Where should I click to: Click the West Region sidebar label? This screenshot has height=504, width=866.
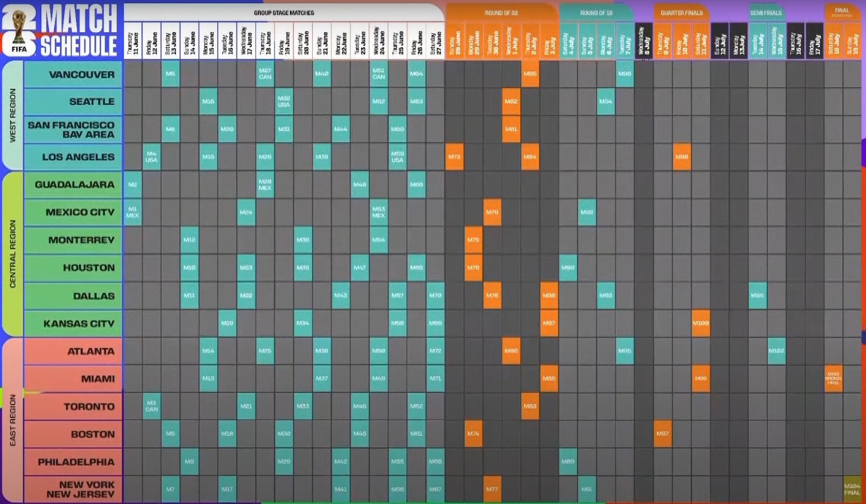pos(12,115)
